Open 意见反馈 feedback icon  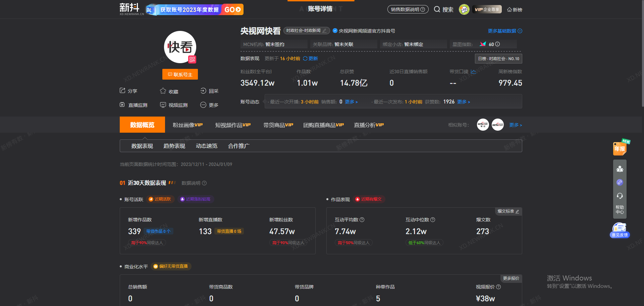(620, 230)
